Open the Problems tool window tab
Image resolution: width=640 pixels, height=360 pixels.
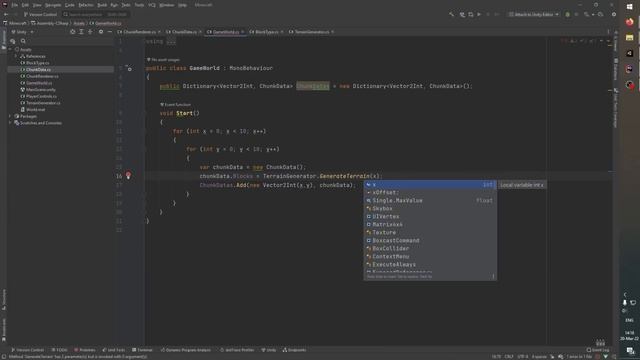coord(85,350)
